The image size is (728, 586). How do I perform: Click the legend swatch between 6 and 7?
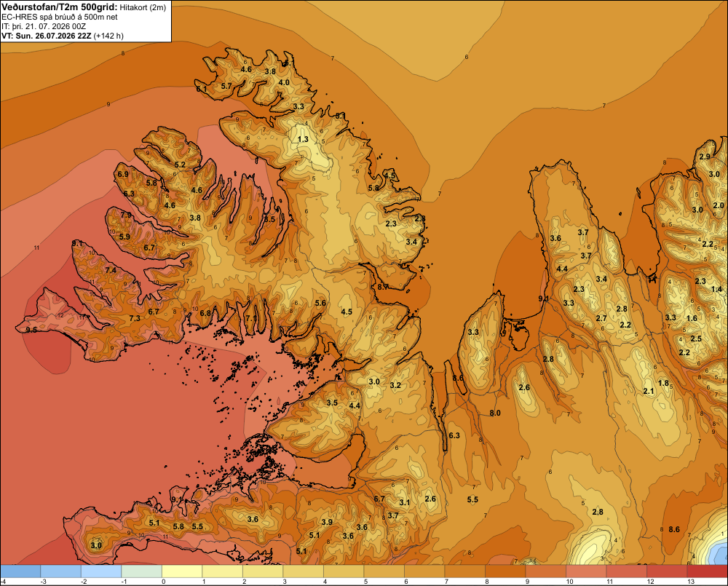pos(424,571)
